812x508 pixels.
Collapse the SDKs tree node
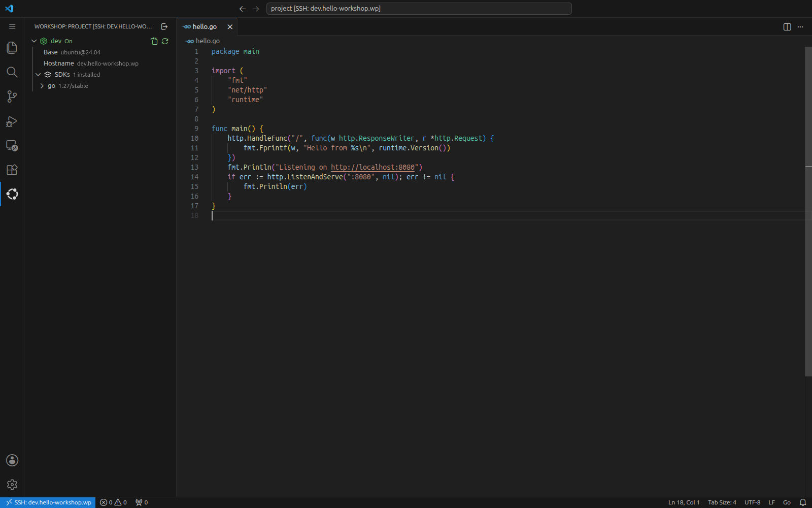38,75
